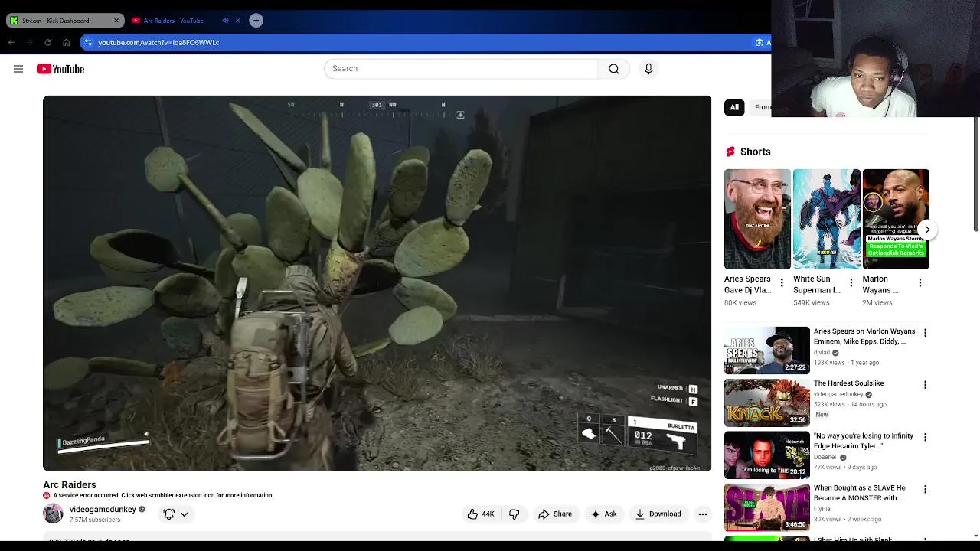Like the Arc Raiders video

click(481, 514)
